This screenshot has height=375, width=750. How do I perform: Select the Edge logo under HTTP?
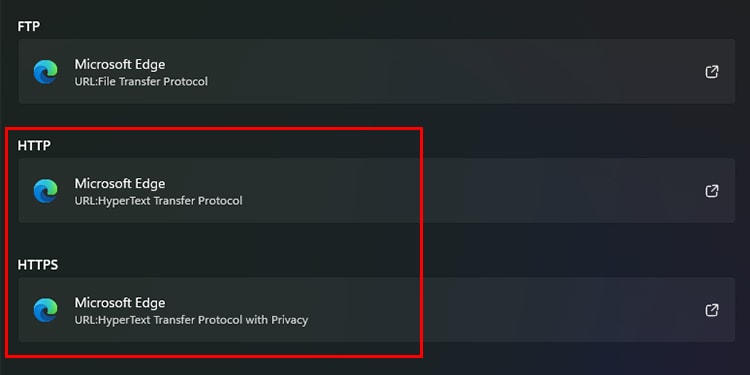pyautogui.click(x=45, y=191)
